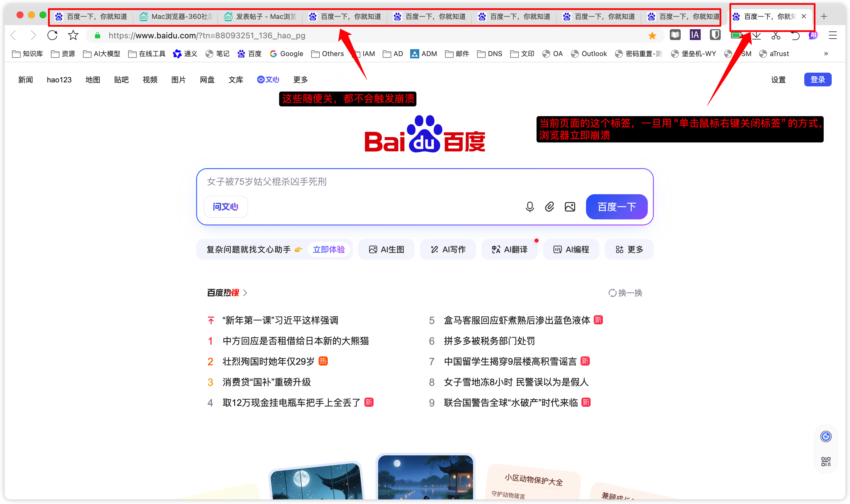Viewport: 850px width, 504px height.
Task: Click the 百度一下 search button
Action: [x=616, y=207]
